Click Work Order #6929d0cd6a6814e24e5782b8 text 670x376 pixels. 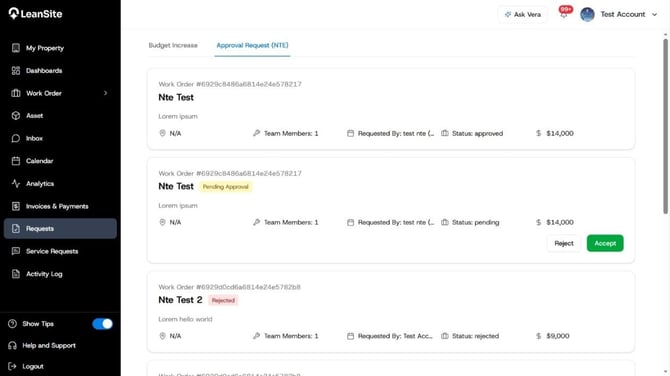click(x=229, y=287)
